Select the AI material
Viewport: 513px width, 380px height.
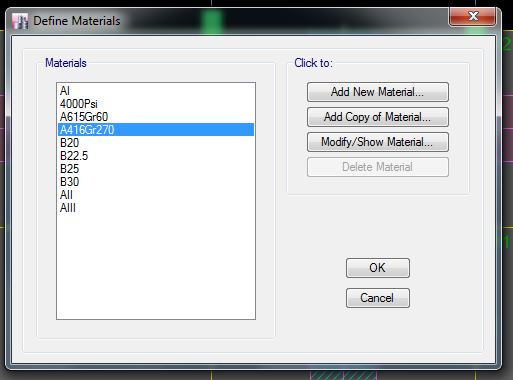pos(156,91)
